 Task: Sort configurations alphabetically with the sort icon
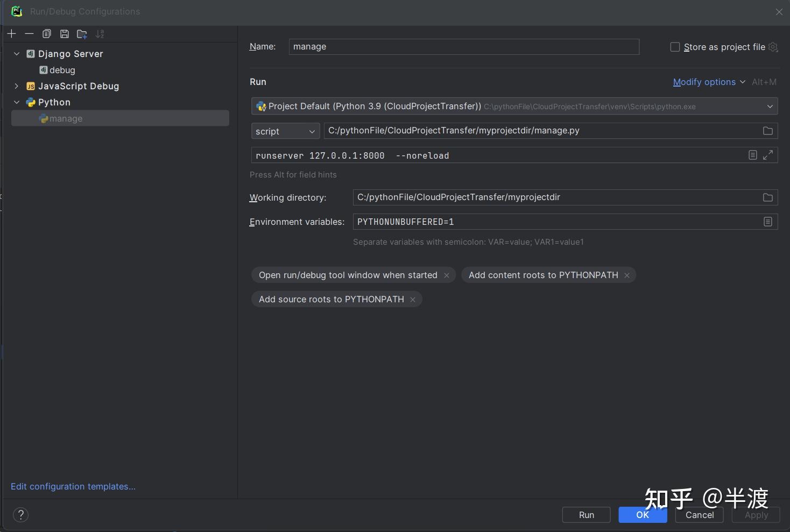tap(100, 33)
